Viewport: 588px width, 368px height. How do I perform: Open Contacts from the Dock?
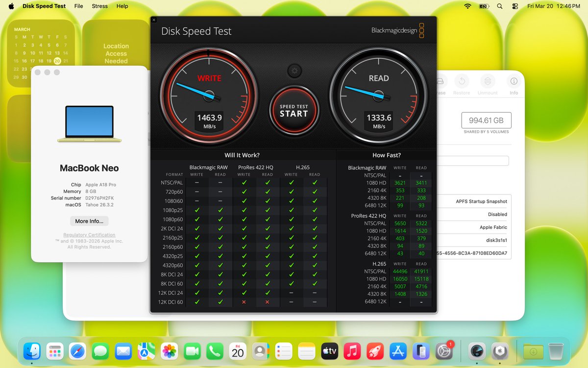pos(260,351)
